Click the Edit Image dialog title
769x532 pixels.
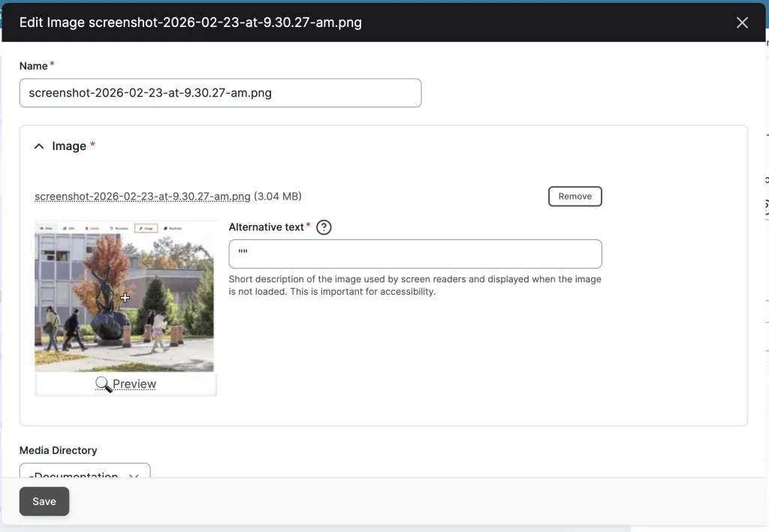point(191,23)
